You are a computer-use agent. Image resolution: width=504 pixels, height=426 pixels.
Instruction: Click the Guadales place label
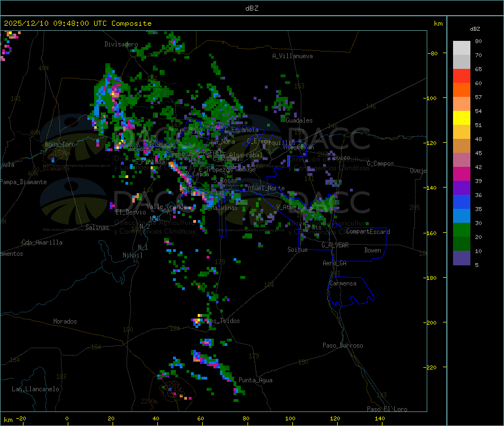click(x=299, y=120)
